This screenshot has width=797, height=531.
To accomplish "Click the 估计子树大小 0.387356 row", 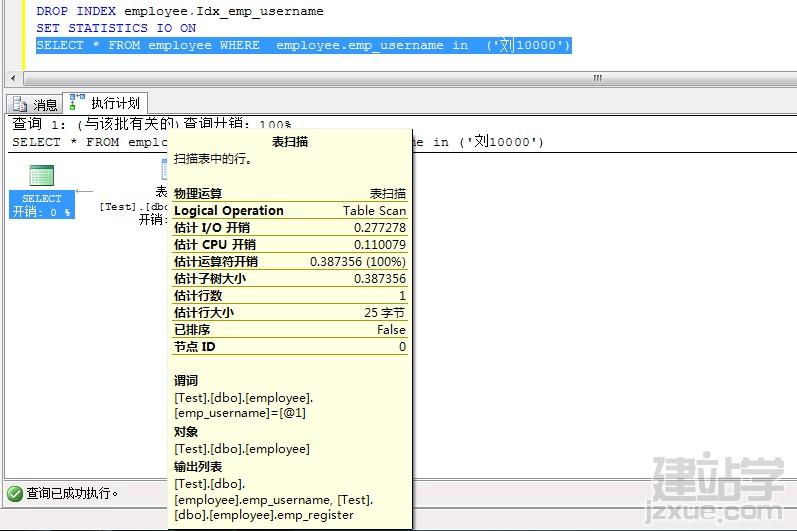I will [x=290, y=278].
